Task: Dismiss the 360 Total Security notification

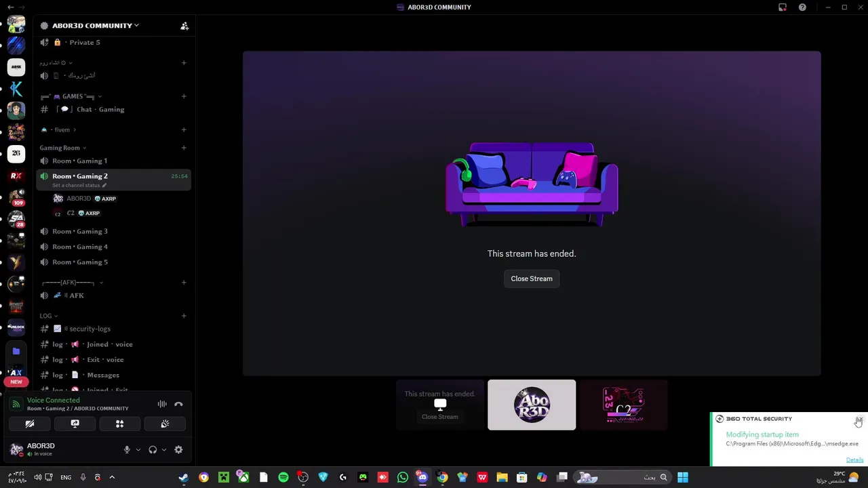Action: tap(859, 419)
